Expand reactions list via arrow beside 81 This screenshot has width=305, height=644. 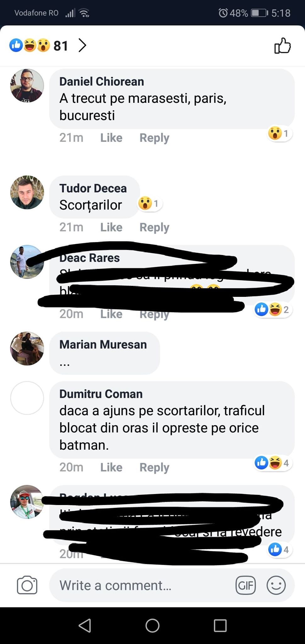coord(82,45)
